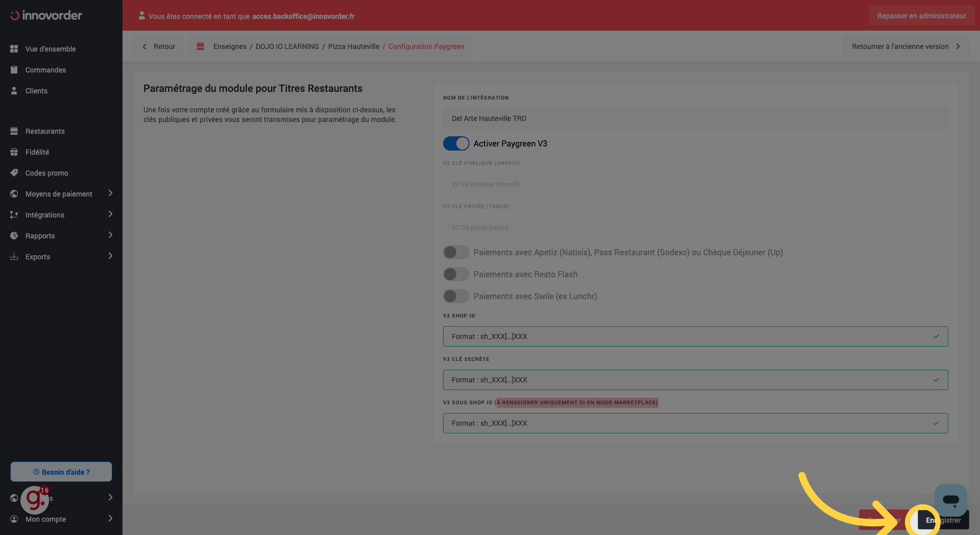Viewport: 980px width, 535px height.
Task: Click the Rapports pie chart icon
Action: click(14, 236)
